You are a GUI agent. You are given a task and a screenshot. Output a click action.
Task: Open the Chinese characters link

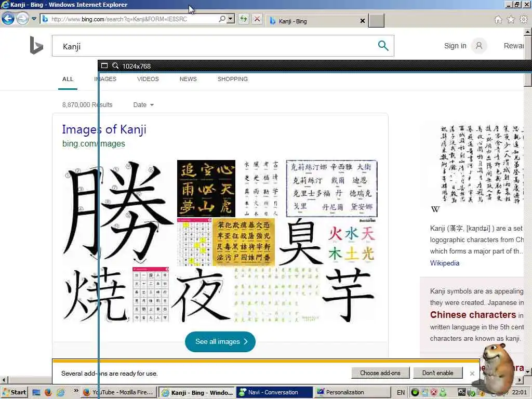[x=473, y=314]
